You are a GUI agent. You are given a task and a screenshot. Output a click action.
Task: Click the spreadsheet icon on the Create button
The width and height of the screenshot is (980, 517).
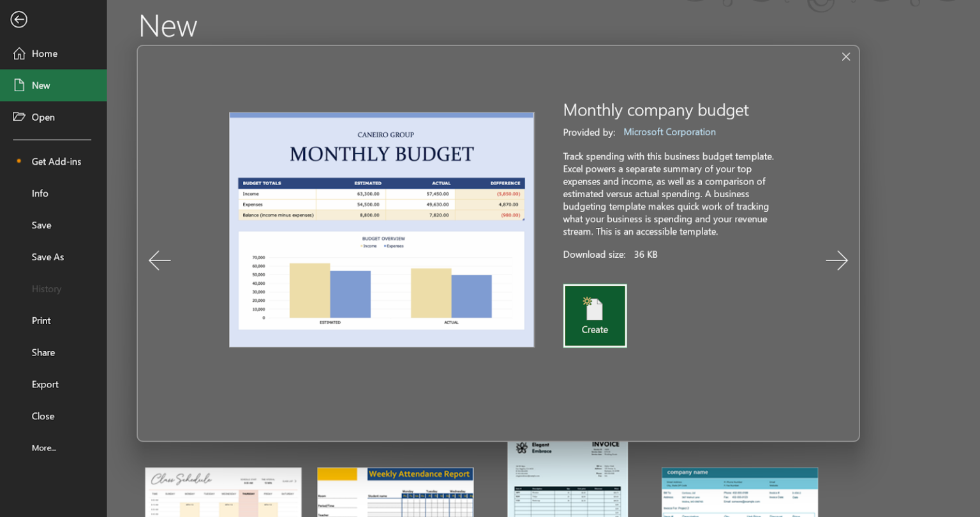point(595,306)
